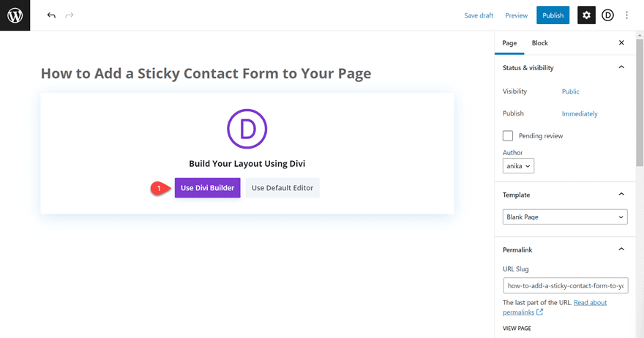Choose Use Default Editor
644x338 pixels.
[282, 188]
